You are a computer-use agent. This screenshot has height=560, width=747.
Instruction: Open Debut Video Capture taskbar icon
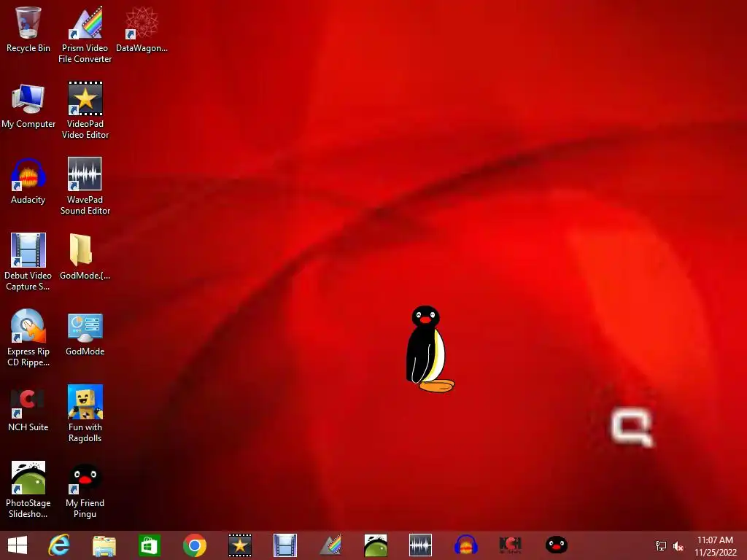tap(285, 545)
